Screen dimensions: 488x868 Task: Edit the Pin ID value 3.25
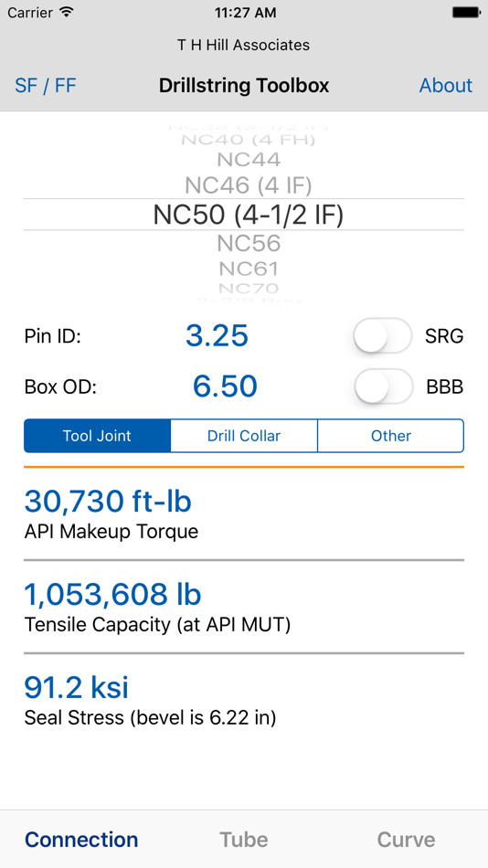click(217, 335)
